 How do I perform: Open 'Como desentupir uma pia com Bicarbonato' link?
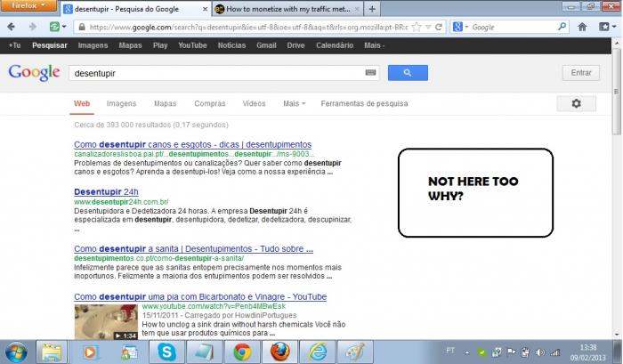coord(200,296)
